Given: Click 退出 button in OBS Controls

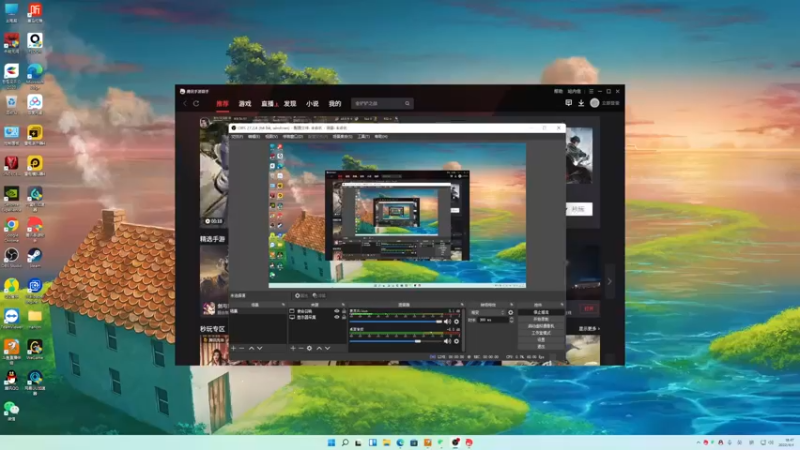Looking at the screenshot, I should coord(541,346).
